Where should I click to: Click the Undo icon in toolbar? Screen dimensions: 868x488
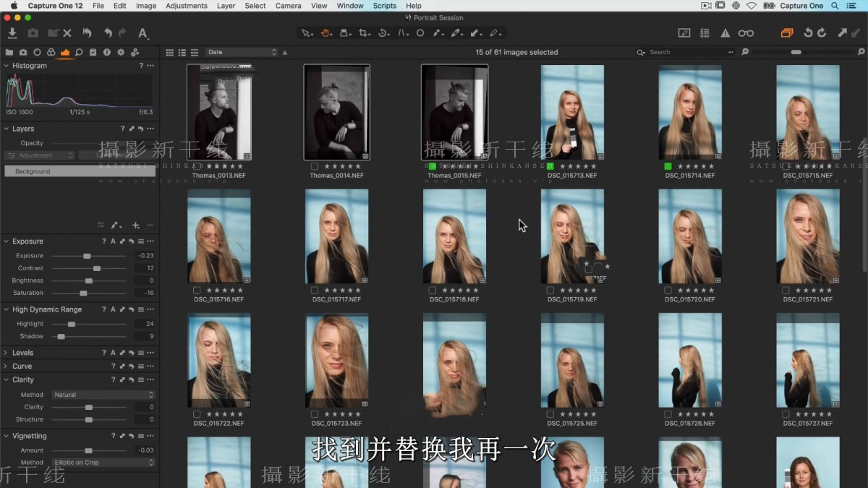pyautogui.click(x=108, y=33)
